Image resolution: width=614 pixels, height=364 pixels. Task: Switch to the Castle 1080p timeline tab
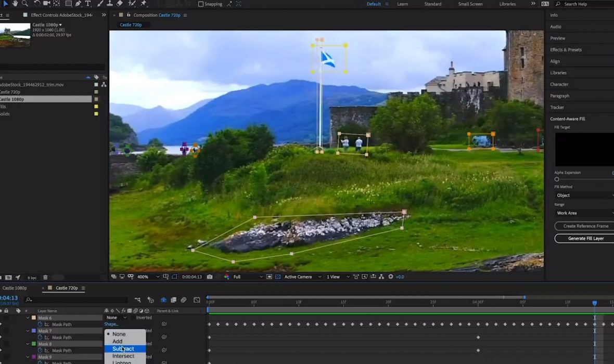coord(15,288)
